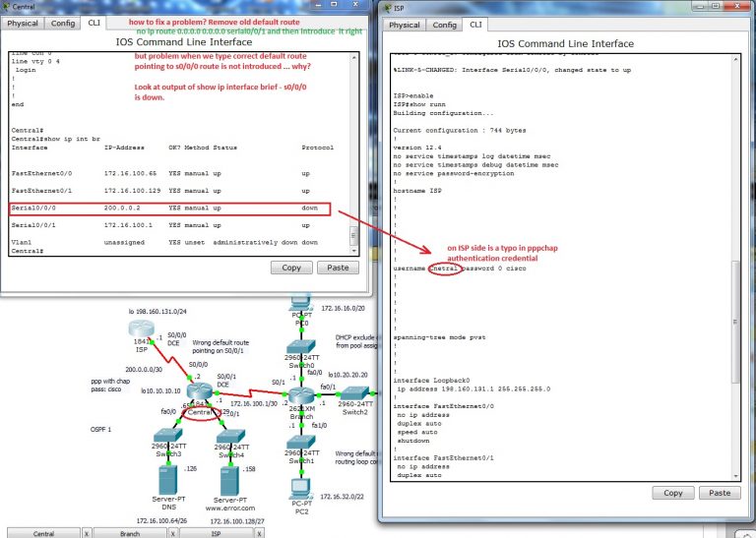Switch to Config tab in Central window
The image size is (756, 538).
coord(63,24)
